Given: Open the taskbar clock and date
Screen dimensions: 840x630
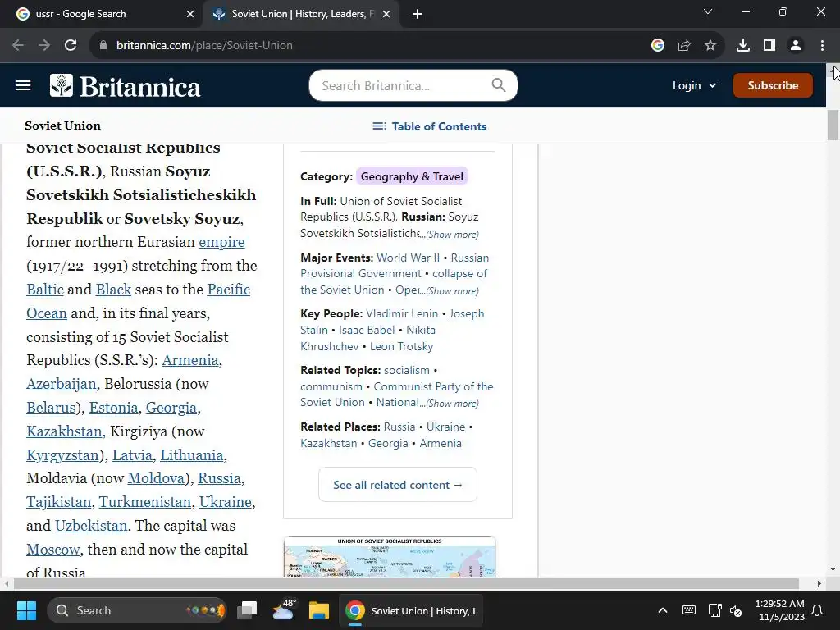Looking at the screenshot, I should click(x=779, y=610).
